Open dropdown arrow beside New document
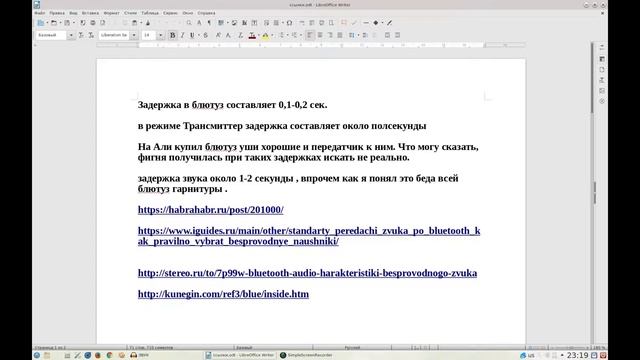Screen dimensions: 640x360 coord(47,23)
